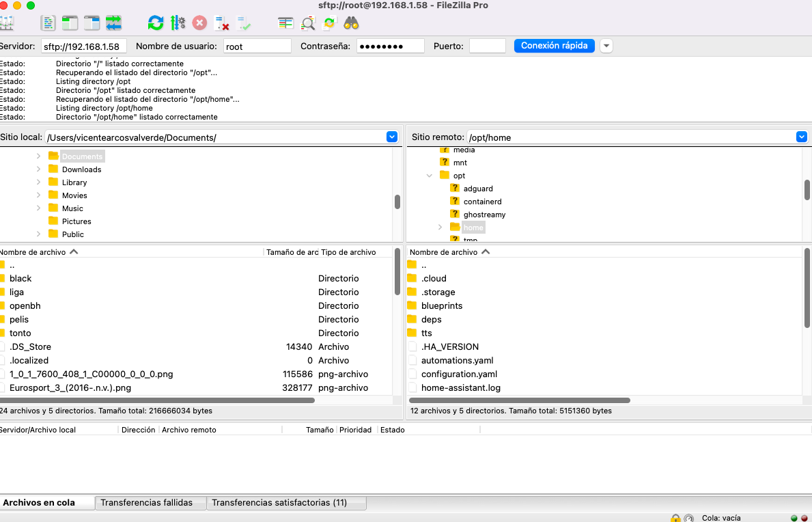Click the disconnect from server icon
Viewport: 812px width, 522px height.
[221, 23]
